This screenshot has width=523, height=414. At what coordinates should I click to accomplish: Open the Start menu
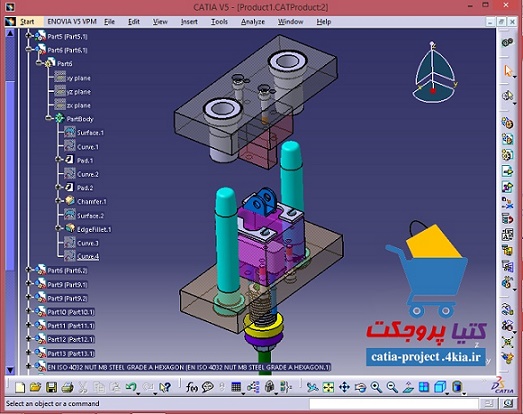click(x=27, y=22)
